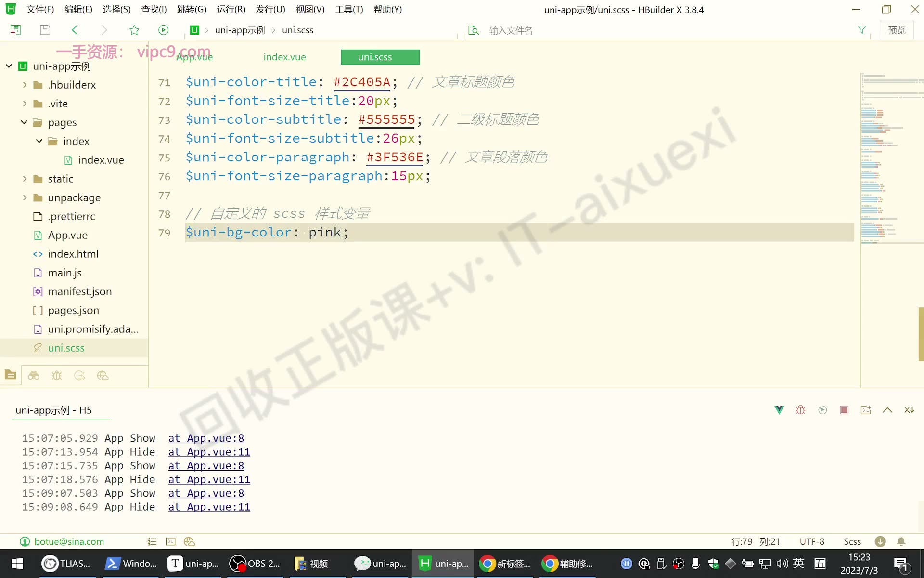924x578 pixels.
Task: Click the run play icon in toolbar
Action: (x=164, y=30)
